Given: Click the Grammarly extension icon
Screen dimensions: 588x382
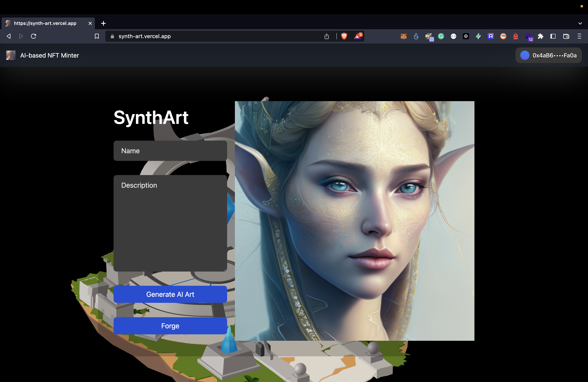Looking at the screenshot, I should pos(441,36).
